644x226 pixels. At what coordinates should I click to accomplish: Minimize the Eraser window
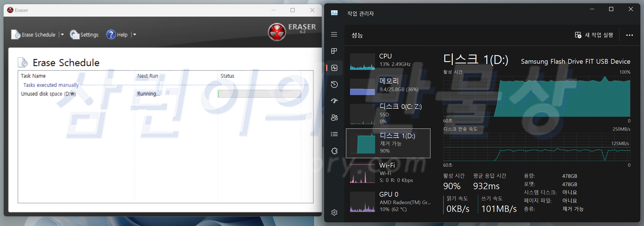click(x=273, y=10)
